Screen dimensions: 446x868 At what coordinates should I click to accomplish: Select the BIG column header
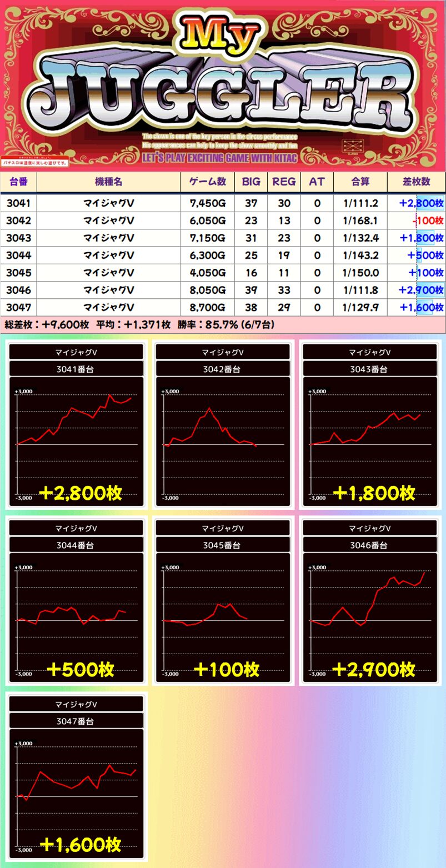click(x=251, y=182)
